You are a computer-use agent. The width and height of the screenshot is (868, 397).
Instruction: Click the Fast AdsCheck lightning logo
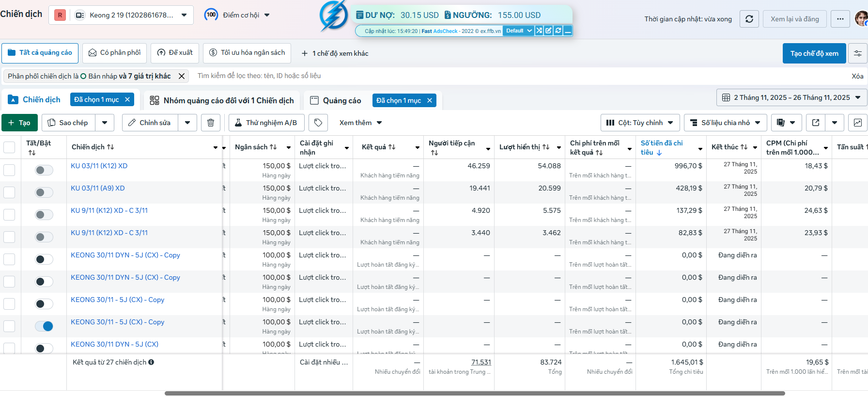pyautogui.click(x=334, y=15)
